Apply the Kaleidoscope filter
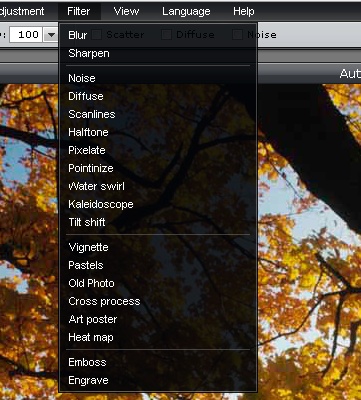The height and width of the screenshot is (400, 361). pyautogui.click(x=158, y=204)
